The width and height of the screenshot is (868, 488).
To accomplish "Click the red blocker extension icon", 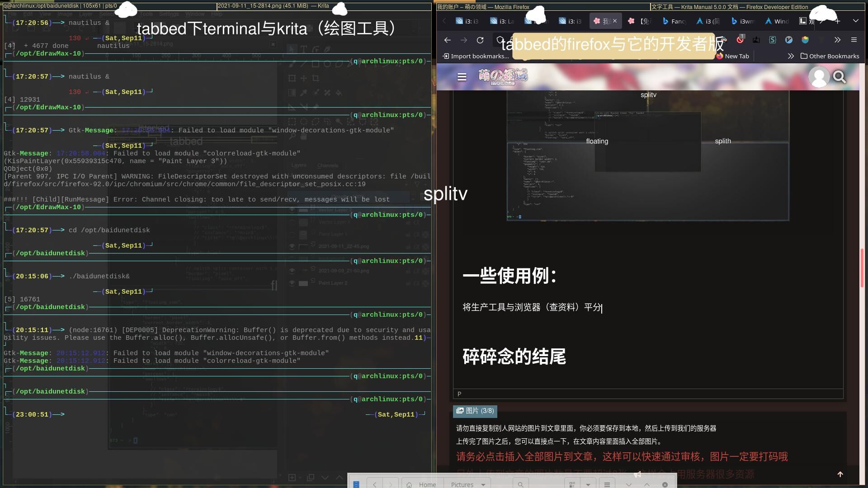I will coord(740,40).
